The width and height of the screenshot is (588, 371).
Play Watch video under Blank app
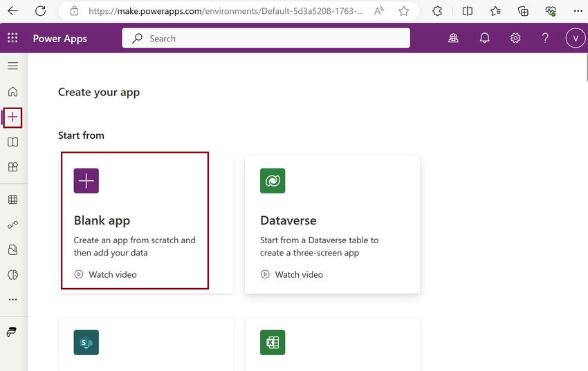point(105,274)
